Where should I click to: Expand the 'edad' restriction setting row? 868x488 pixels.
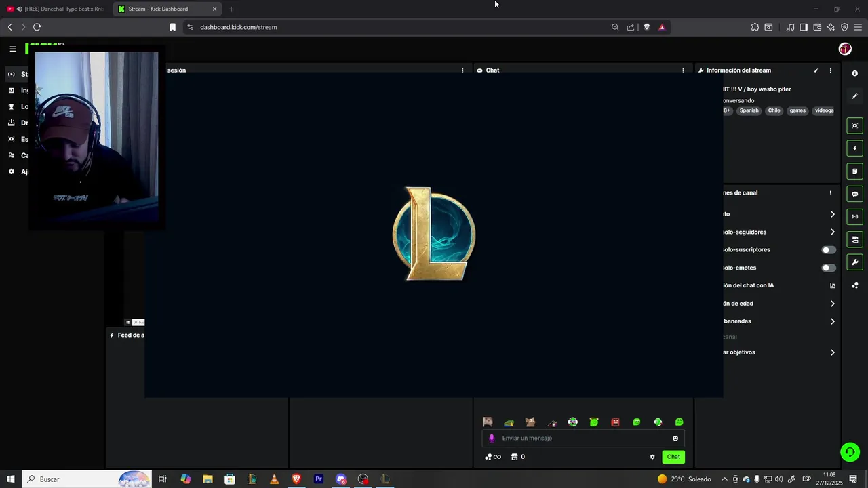833,304
